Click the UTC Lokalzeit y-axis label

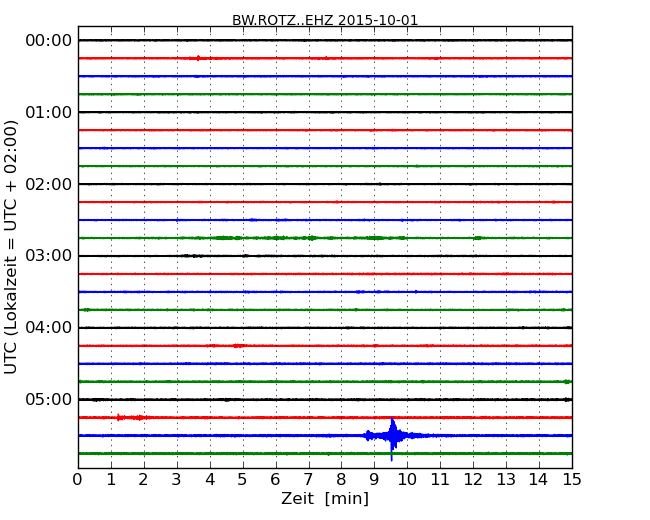click(11, 247)
